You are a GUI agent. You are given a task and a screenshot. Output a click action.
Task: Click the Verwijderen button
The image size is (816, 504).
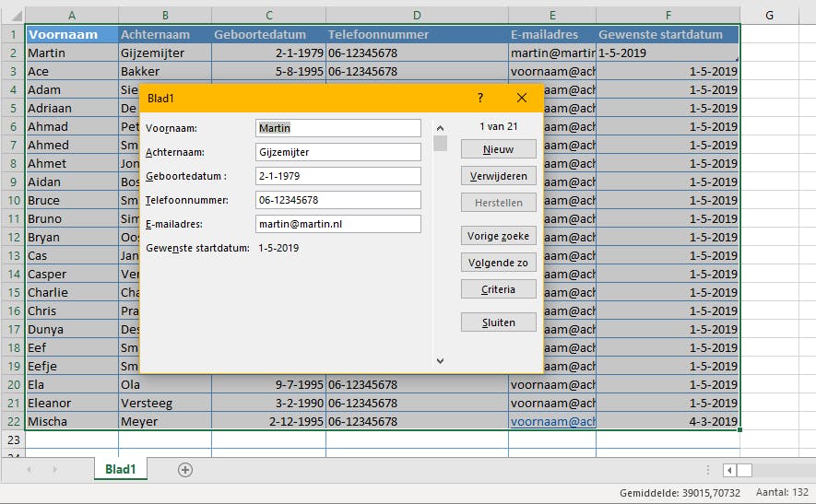pos(499,176)
